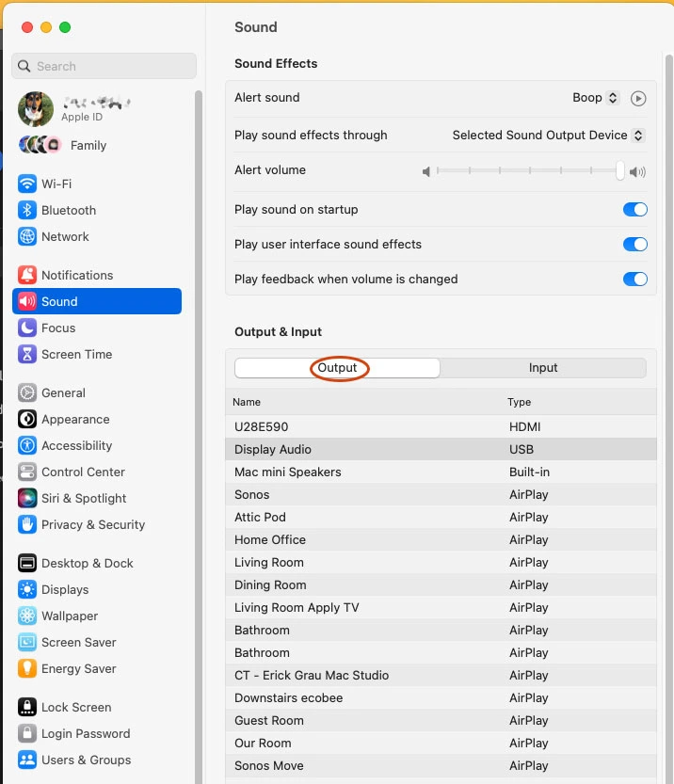
Task: Select Attic Pod AirPlay output
Action: [441, 517]
